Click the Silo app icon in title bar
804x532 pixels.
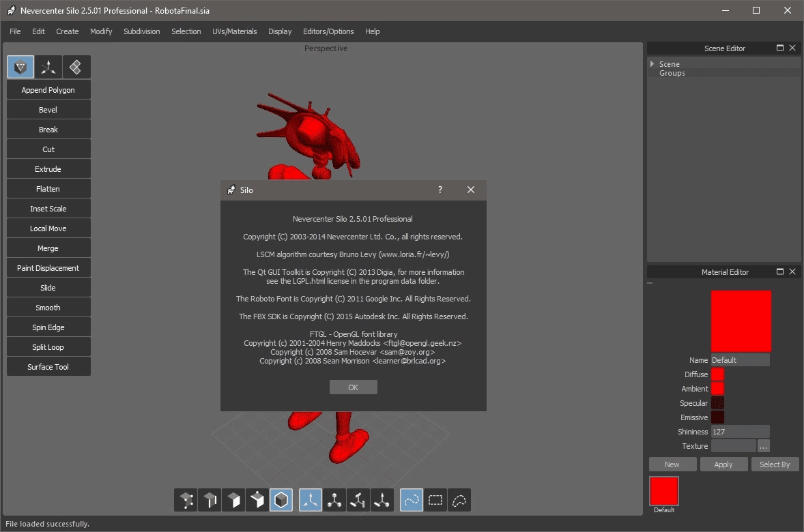click(12, 10)
